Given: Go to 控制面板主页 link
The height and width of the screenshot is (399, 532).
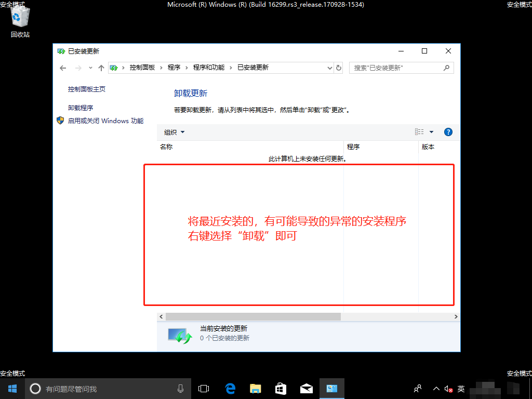Looking at the screenshot, I should pyautogui.click(x=87, y=89).
